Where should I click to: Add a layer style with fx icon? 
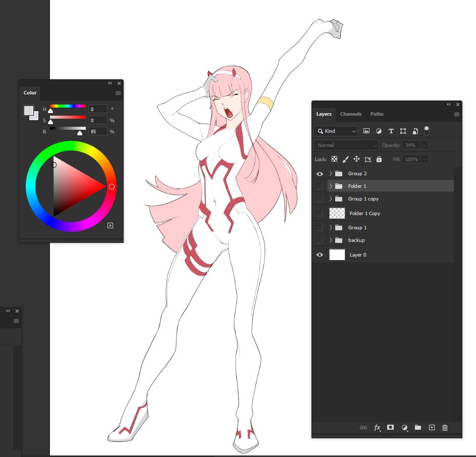[x=378, y=428]
